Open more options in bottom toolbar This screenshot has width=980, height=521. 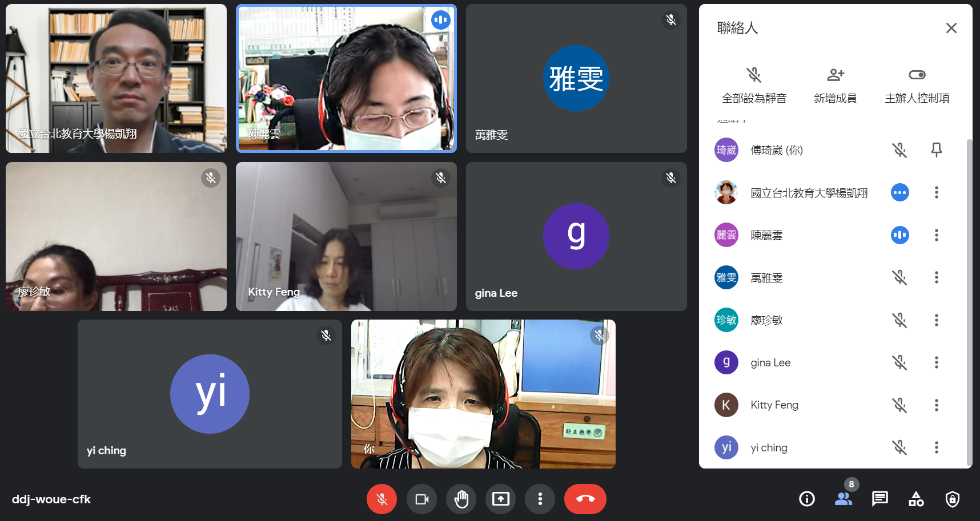point(540,499)
